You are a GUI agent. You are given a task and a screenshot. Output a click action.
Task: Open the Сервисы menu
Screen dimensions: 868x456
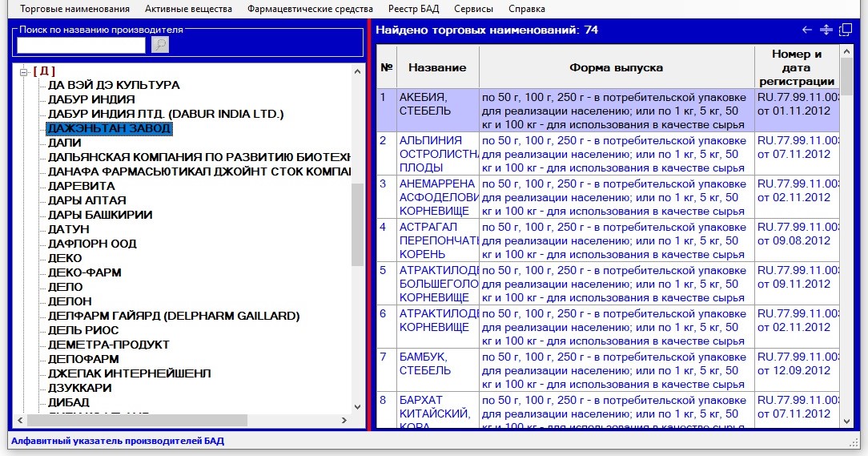(x=473, y=9)
